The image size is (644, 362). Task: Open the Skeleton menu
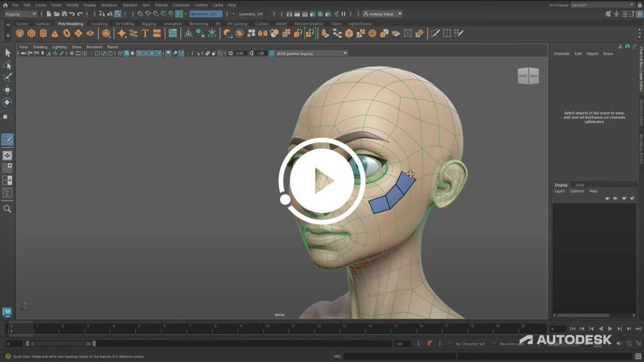pos(130,5)
